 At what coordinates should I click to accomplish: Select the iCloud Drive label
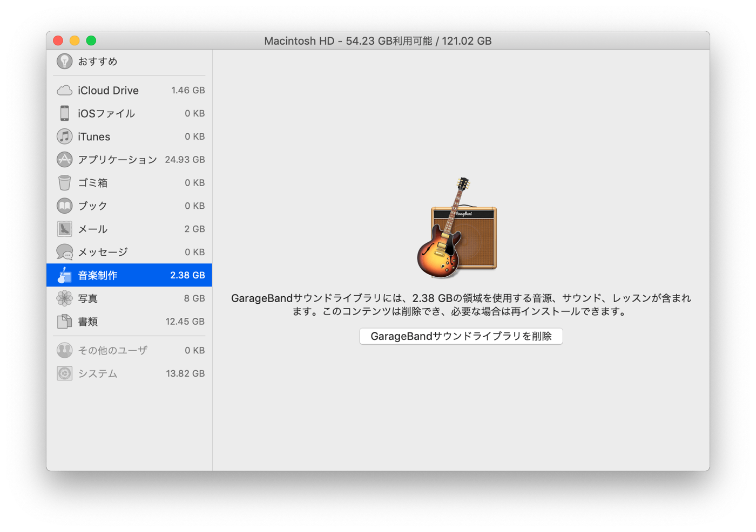108,90
